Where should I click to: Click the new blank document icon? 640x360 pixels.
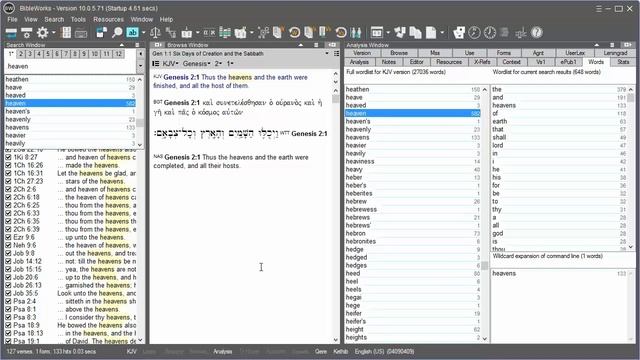(x=431, y=33)
